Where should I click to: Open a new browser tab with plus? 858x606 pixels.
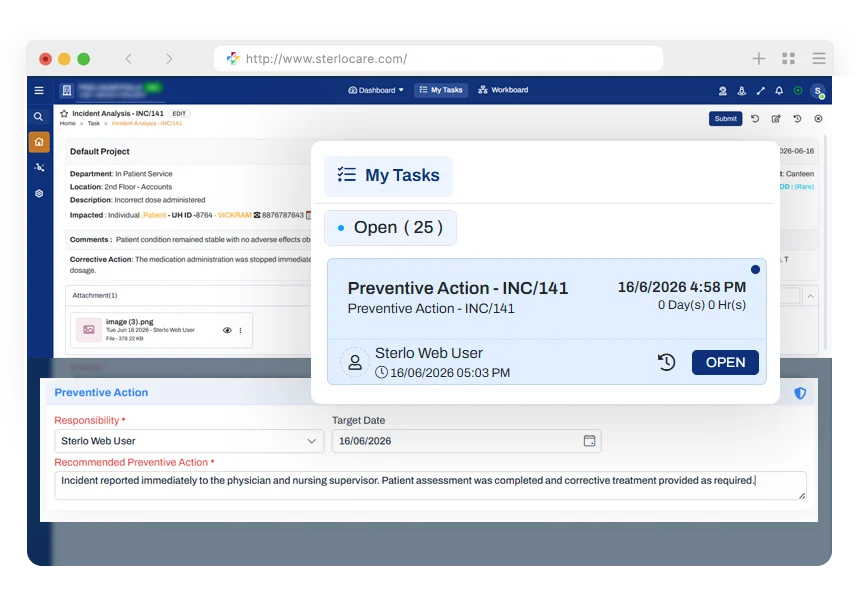pos(758,58)
